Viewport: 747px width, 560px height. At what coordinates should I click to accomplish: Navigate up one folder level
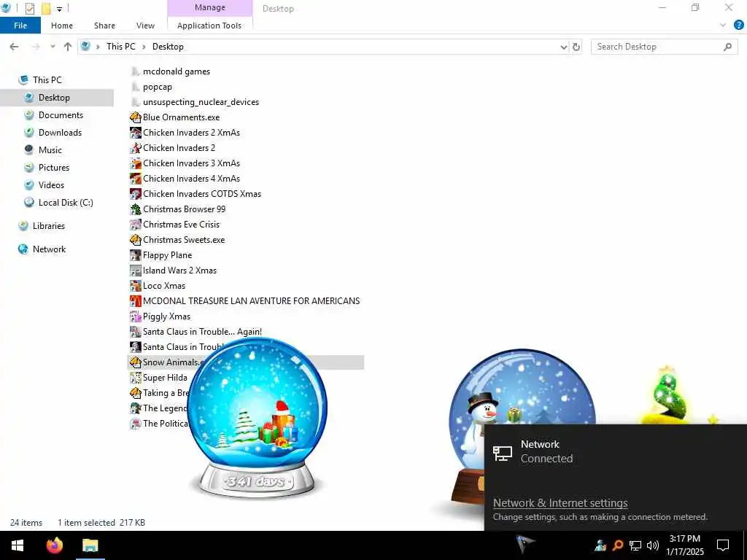click(x=68, y=47)
